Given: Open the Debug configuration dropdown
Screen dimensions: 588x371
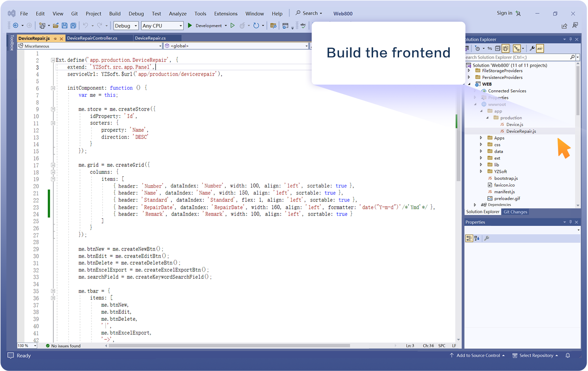Looking at the screenshot, I should (x=126, y=26).
